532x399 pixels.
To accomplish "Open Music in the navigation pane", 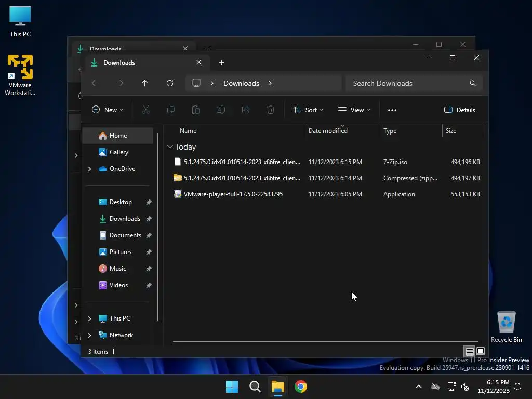I will (x=118, y=269).
